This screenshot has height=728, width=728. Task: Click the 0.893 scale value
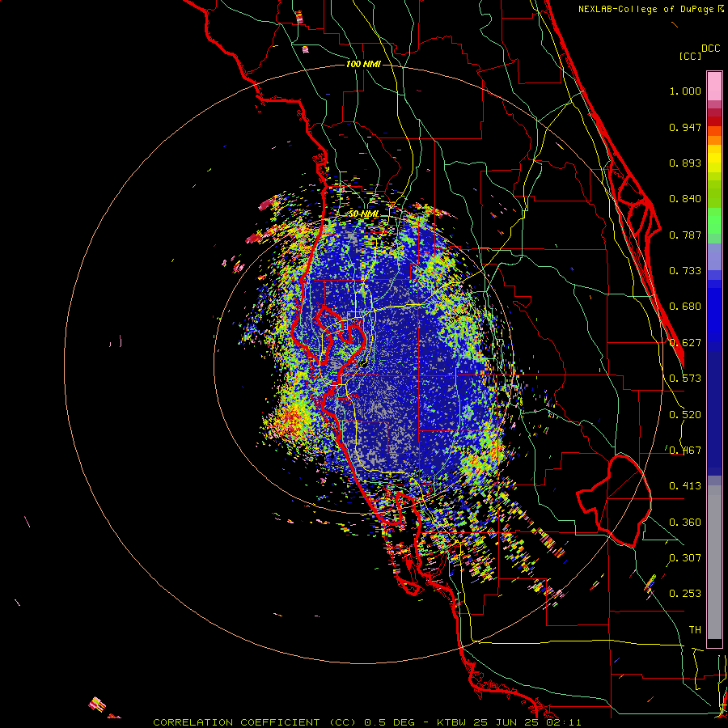pos(685,163)
